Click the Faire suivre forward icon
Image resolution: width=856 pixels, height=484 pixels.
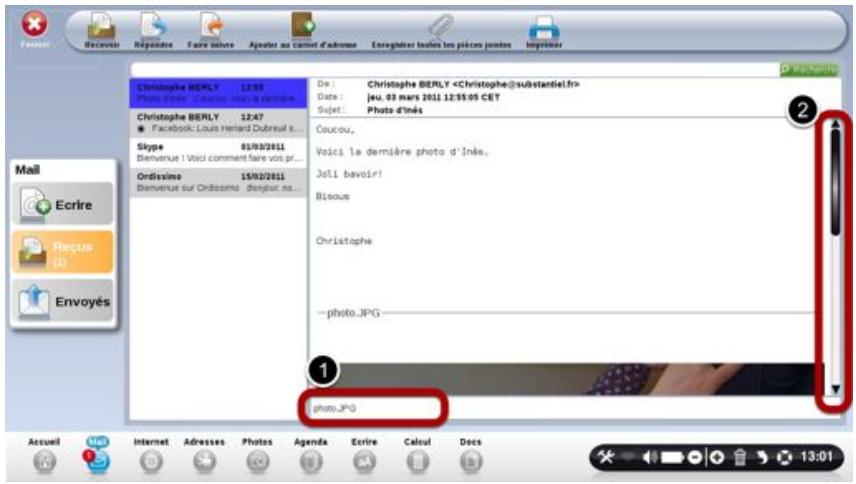pyautogui.click(x=211, y=26)
